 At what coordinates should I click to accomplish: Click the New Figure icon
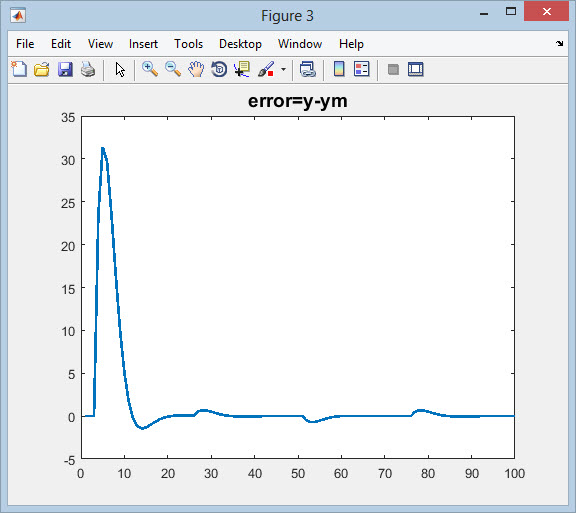(19, 69)
